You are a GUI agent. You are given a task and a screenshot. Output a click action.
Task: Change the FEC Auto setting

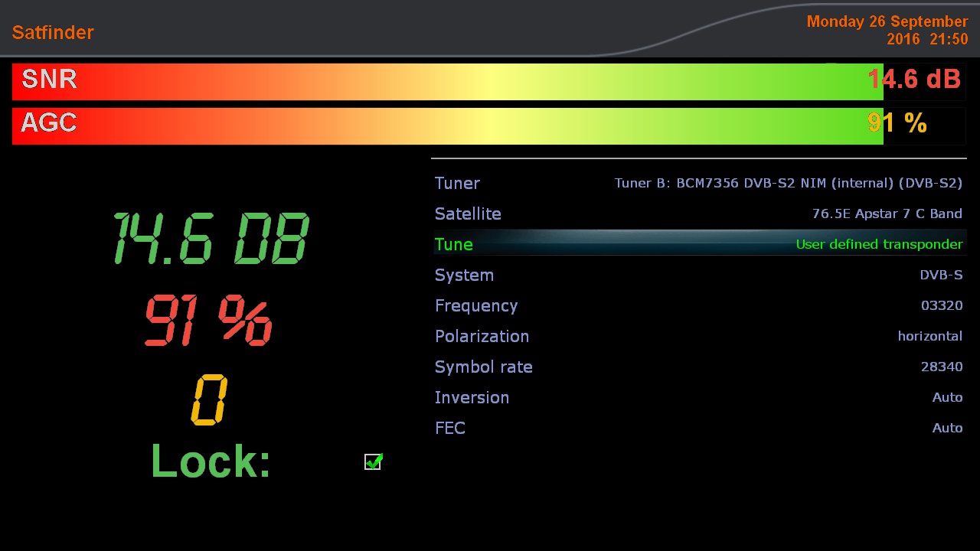click(x=946, y=428)
